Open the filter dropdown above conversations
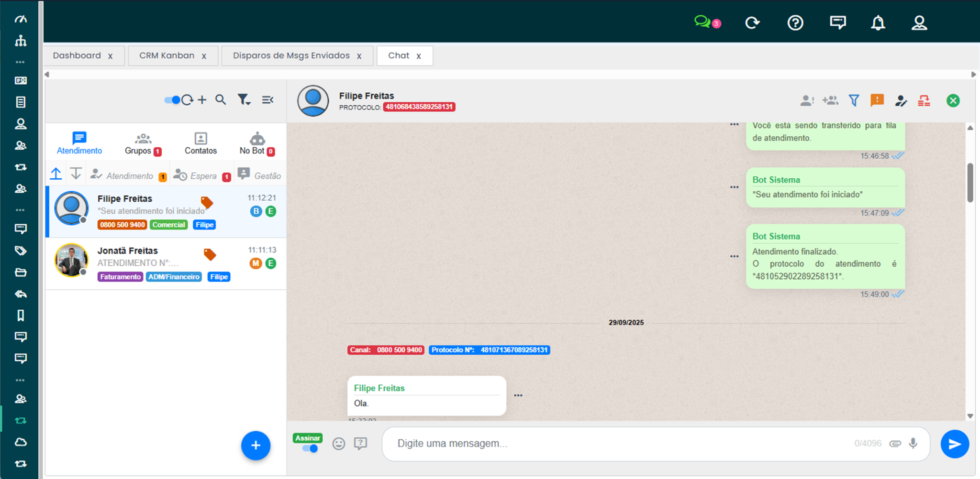 tap(244, 100)
